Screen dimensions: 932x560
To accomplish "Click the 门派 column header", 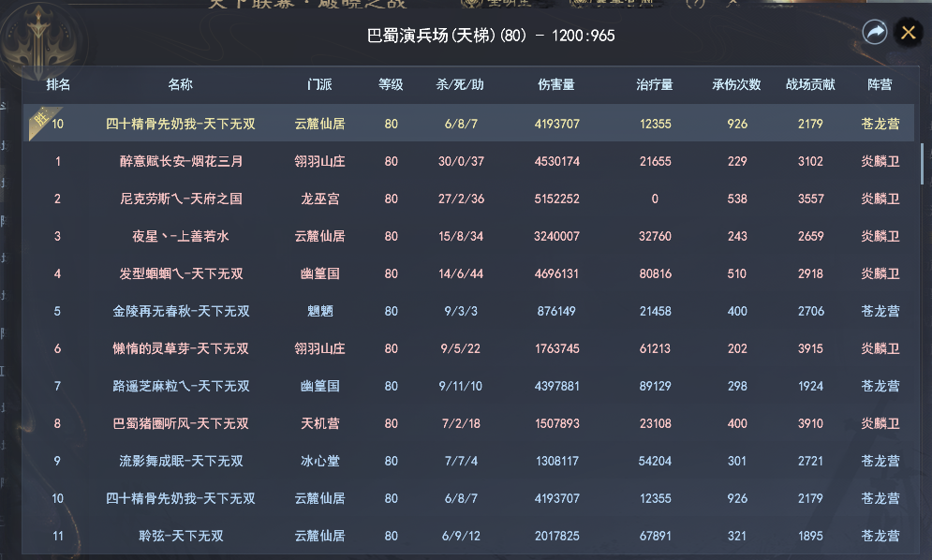I will click(319, 84).
